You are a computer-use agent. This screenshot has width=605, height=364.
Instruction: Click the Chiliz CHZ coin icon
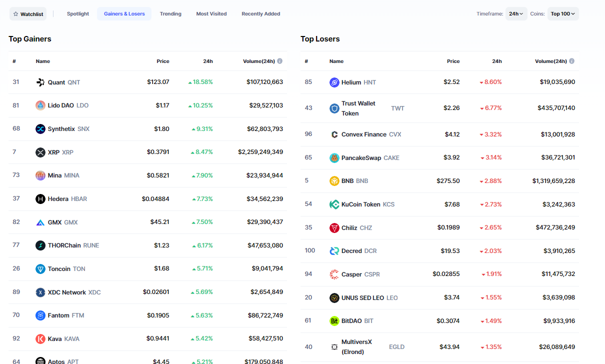pyautogui.click(x=334, y=228)
